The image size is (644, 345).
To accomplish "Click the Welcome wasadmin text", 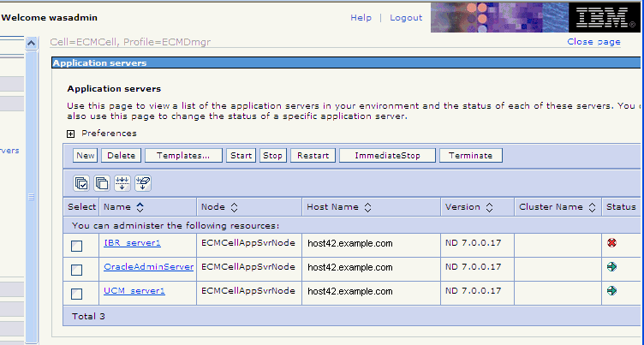I will point(50,18).
